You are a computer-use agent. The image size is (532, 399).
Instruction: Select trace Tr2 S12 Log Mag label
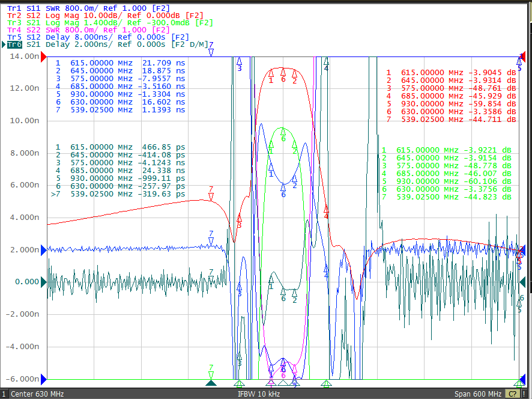(105, 16)
